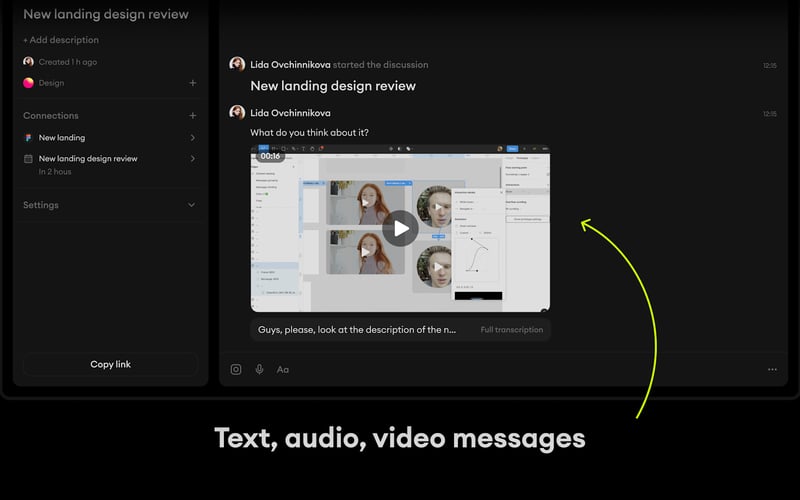
Task: Click the Copy link button
Action: pyautogui.click(x=110, y=364)
